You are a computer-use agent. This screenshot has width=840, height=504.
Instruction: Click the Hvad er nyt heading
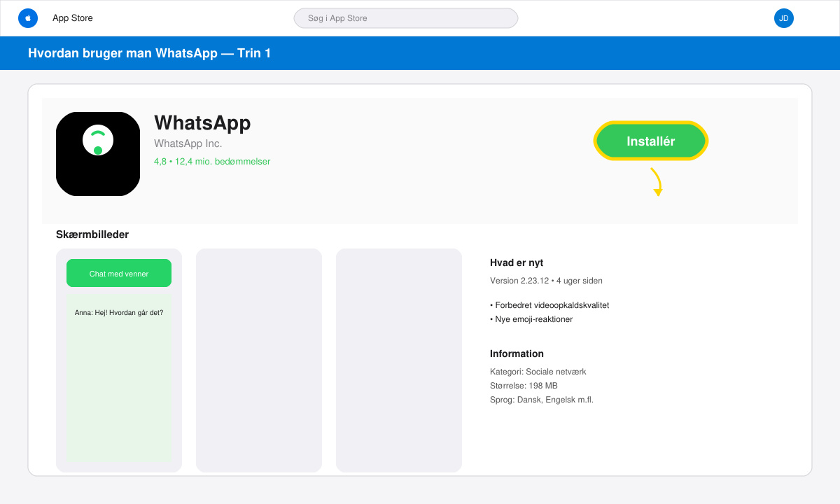click(x=517, y=263)
